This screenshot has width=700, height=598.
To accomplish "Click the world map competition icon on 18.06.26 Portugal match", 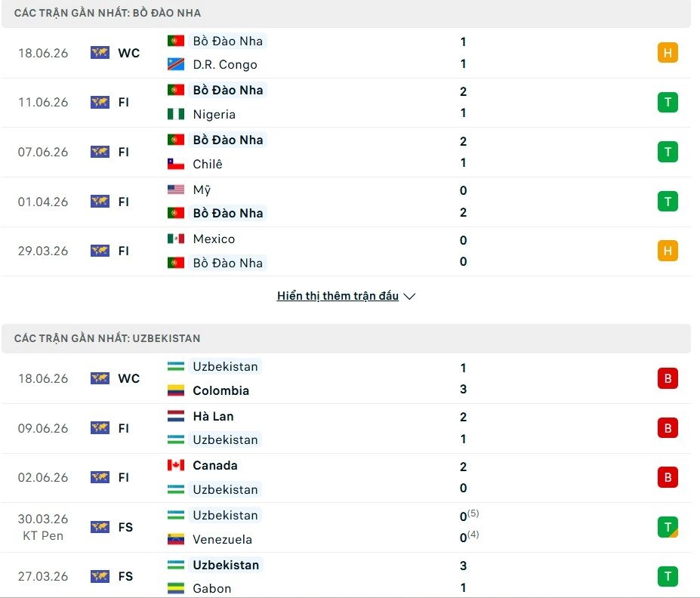I will 100,53.
